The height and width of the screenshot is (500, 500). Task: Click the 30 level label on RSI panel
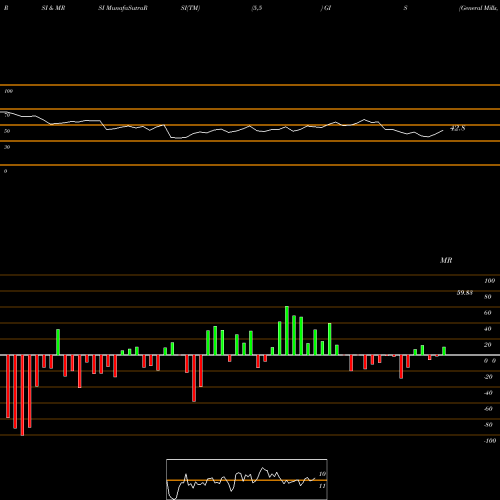click(7, 147)
